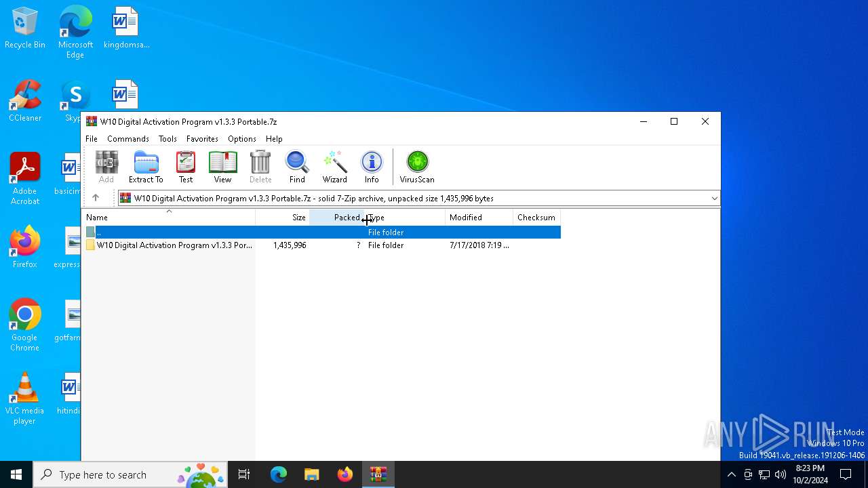Click WinRAR title bar icon
This screenshot has width=868, height=488.
pyautogui.click(x=92, y=121)
